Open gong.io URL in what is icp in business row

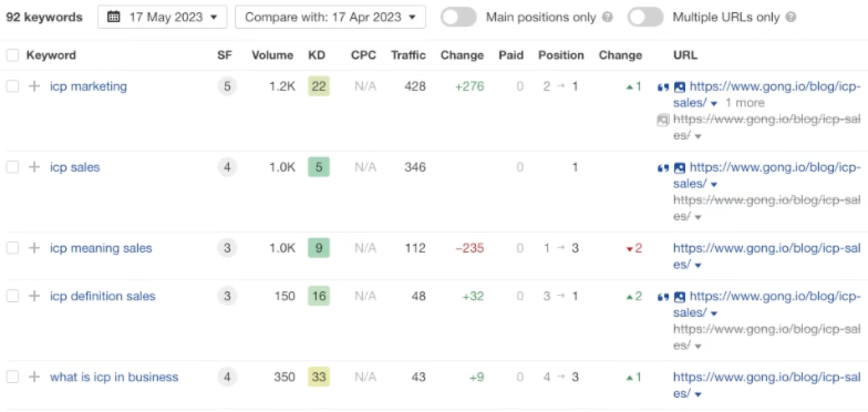(767, 385)
